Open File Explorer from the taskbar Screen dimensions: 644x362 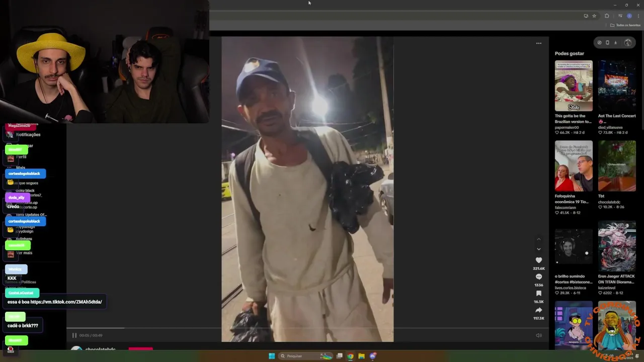click(361, 356)
